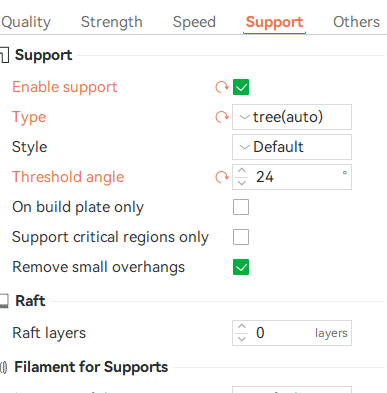The image size is (387, 393).
Task: Disable Remove small overhangs option
Action: click(241, 267)
